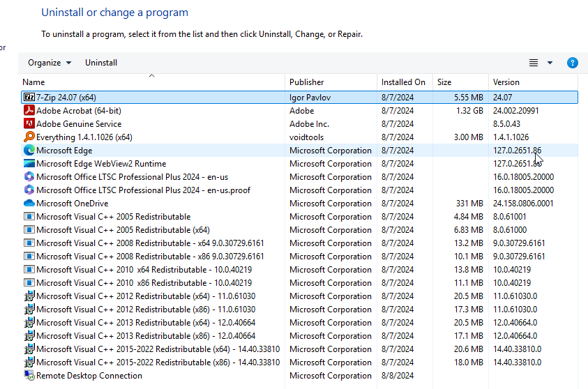
Task: Click the 13.8 MB size cell
Action: click(468, 270)
